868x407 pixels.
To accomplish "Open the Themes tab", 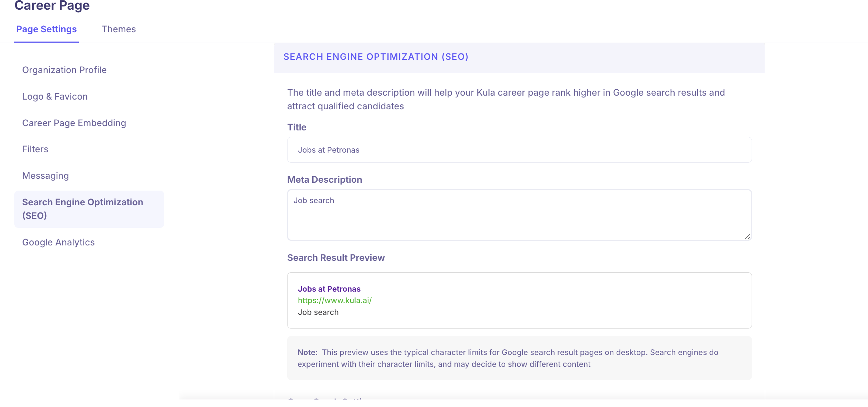I will point(119,29).
